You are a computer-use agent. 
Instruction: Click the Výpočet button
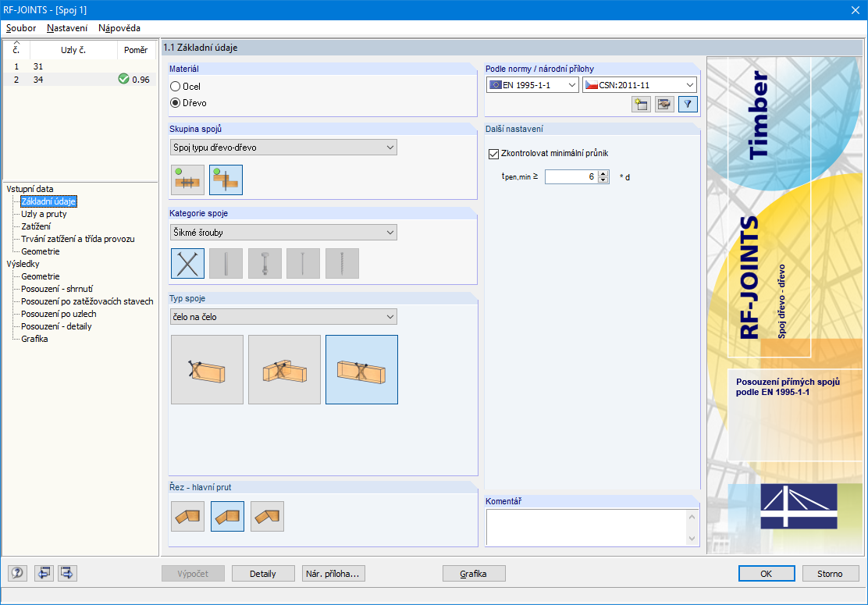(x=194, y=574)
